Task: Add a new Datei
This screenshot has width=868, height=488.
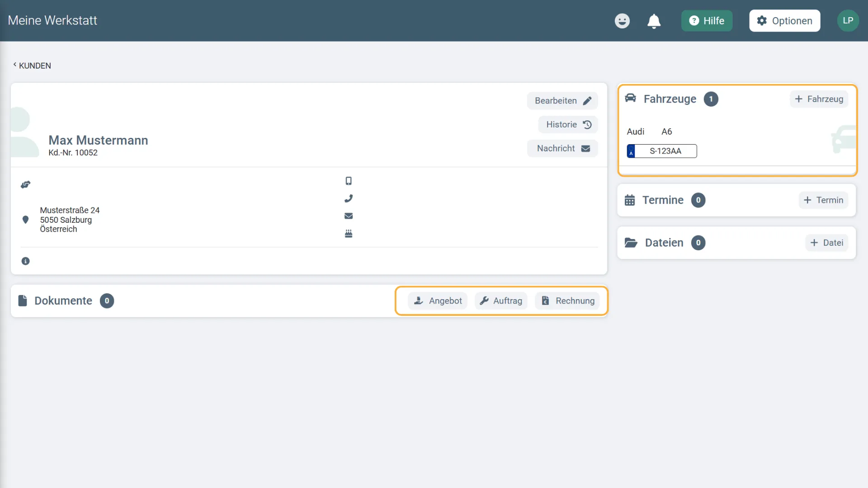Action: point(826,243)
